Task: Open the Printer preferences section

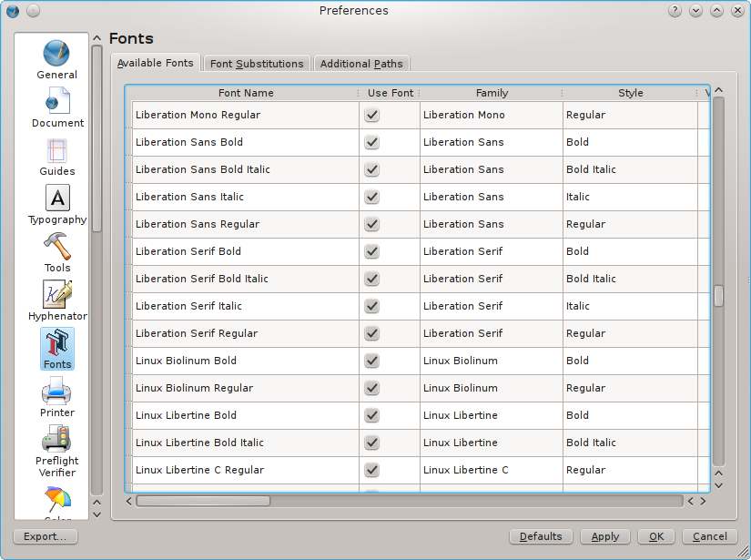Action: point(57,397)
